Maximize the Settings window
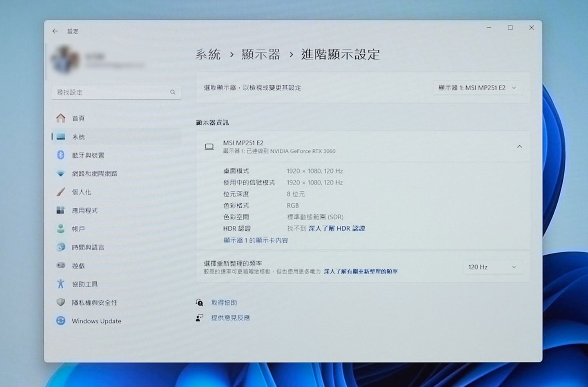The width and height of the screenshot is (588, 387). (510, 28)
